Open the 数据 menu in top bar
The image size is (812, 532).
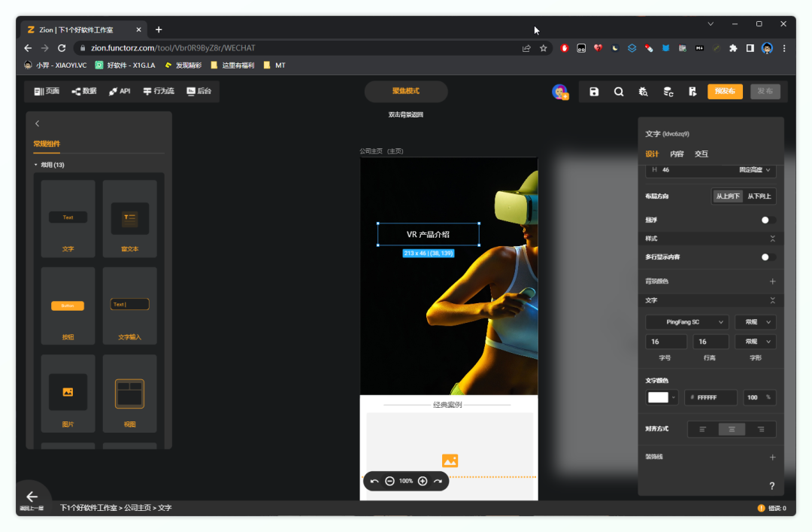(x=84, y=91)
